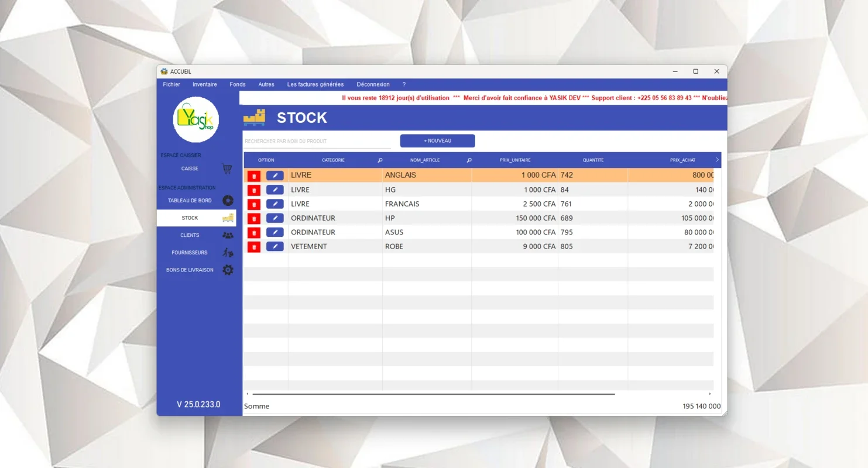868x468 pixels.
Task: Click the scrollbar left arrow under table
Action: 247,394
